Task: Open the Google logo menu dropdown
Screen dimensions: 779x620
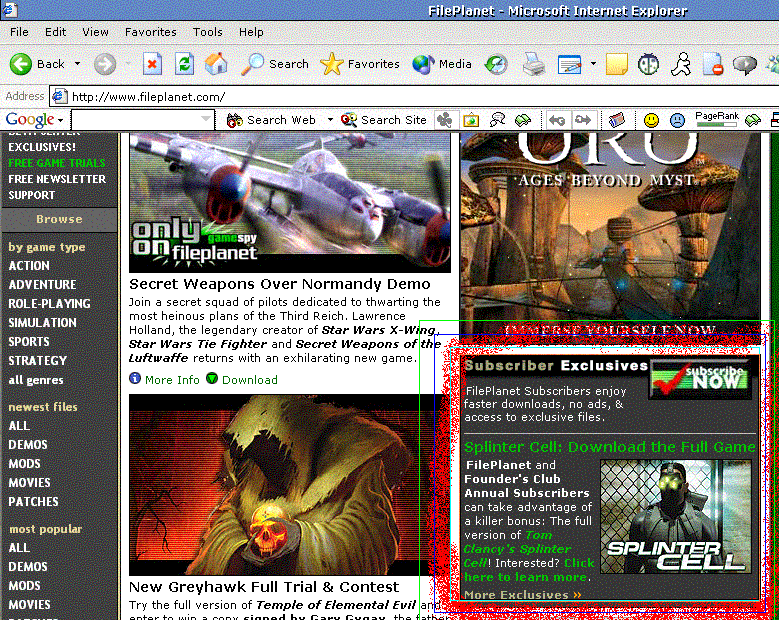Action: click(x=60, y=120)
